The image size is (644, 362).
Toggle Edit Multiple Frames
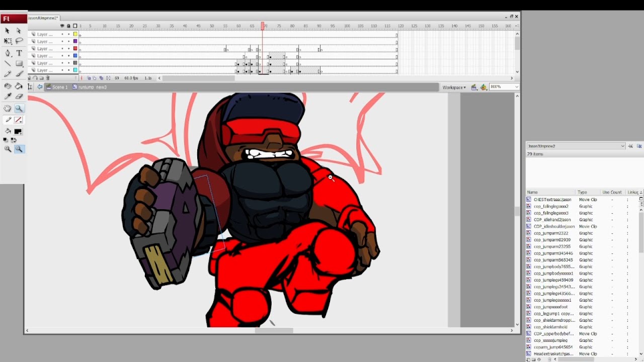coord(101,78)
